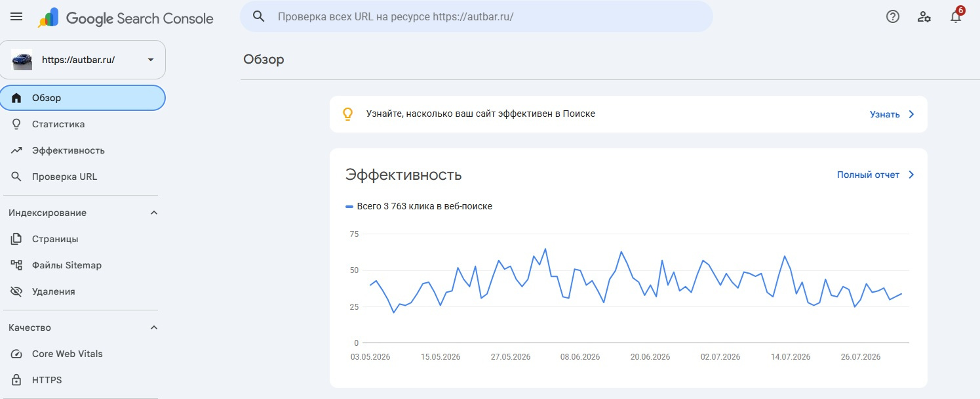Click the legend Всего 3 763 клика в веб-поиске
This screenshot has height=399, width=980.
(418, 206)
